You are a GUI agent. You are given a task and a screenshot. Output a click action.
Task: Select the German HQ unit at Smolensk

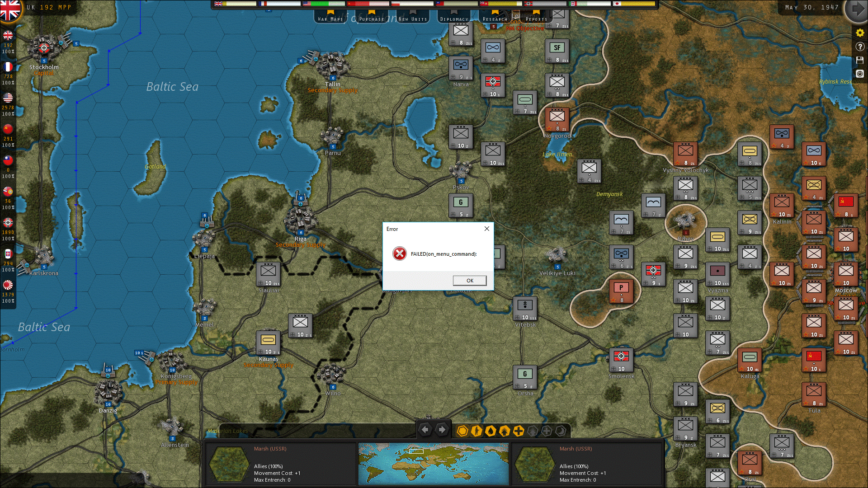[x=621, y=360]
